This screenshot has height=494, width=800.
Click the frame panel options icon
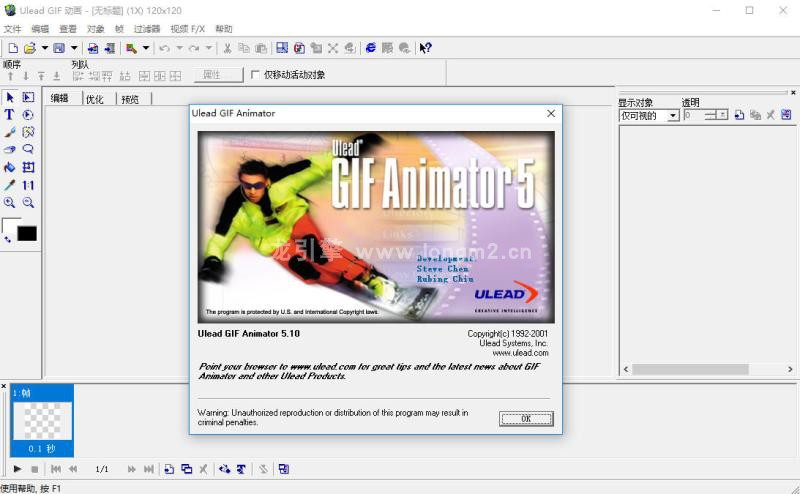pyautogui.click(x=284, y=469)
